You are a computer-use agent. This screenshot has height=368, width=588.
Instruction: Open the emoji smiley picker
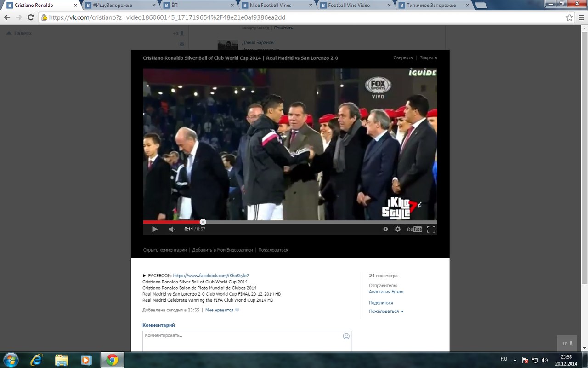346,336
